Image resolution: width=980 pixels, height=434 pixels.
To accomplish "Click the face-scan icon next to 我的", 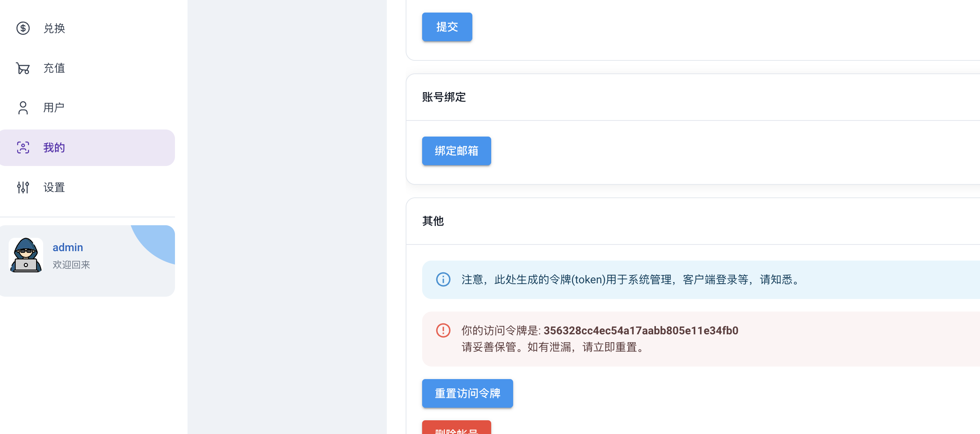I will click(x=23, y=148).
